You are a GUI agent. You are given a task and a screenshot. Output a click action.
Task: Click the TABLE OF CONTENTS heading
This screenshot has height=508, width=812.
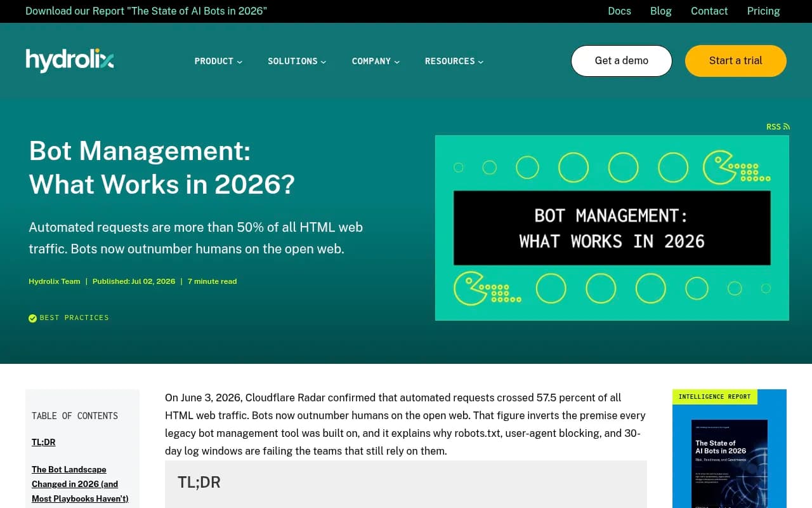pyautogui.click(x=75, y=416)
